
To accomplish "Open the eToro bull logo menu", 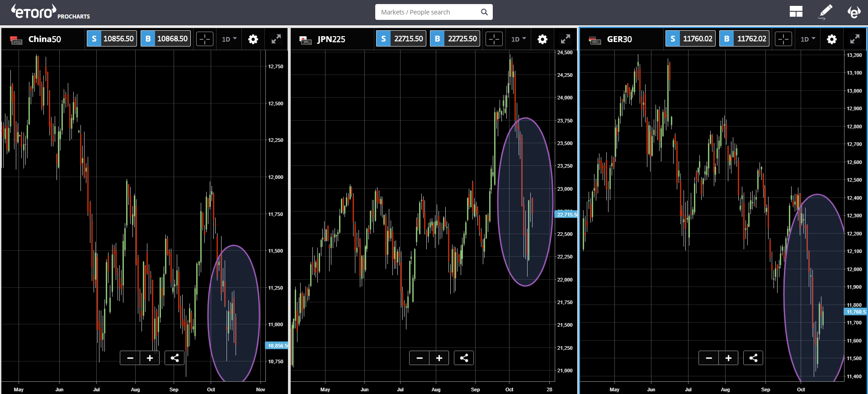I will (x=854, y=12).
